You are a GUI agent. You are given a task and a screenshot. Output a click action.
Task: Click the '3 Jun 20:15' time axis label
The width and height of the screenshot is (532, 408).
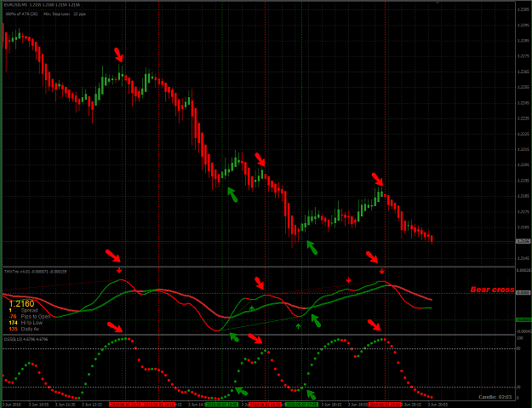click(x=411, y=405)
